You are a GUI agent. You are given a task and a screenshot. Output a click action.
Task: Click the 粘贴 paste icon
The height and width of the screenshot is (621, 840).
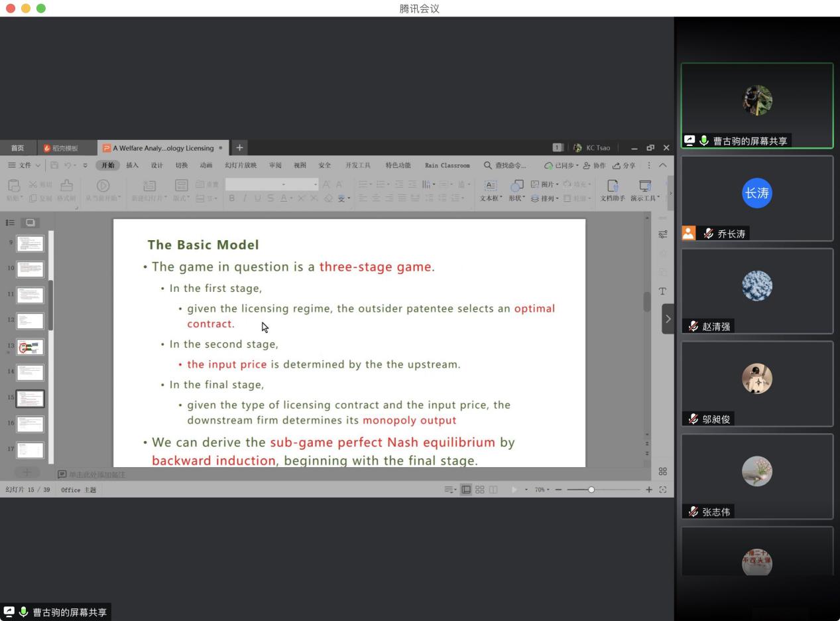[14, 186]
